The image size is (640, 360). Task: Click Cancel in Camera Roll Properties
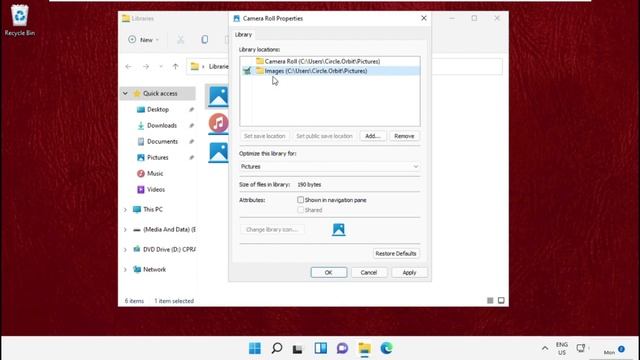point(369,272)
